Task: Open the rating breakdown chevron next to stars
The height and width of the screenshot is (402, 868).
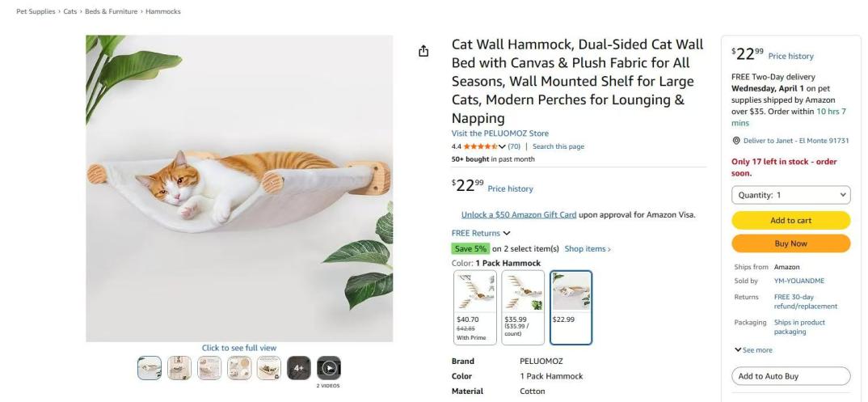Action: (x=502, y=146)
